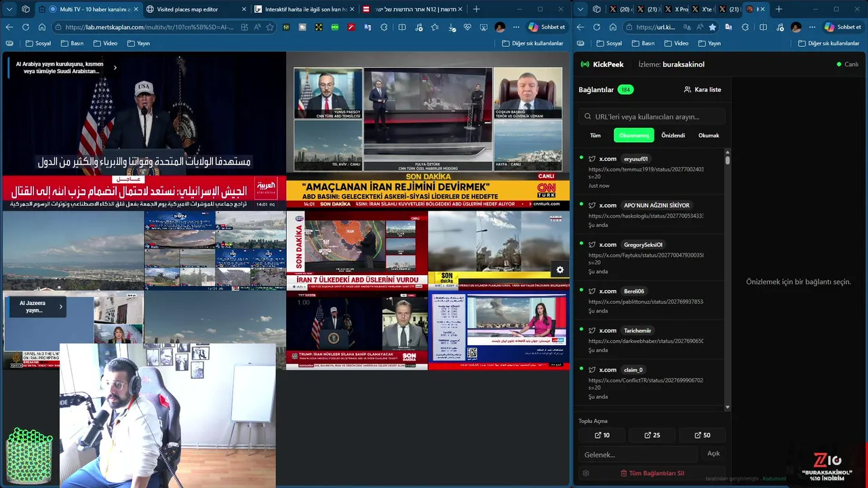Open the workspaces icon in the left browser

(26, 9)
